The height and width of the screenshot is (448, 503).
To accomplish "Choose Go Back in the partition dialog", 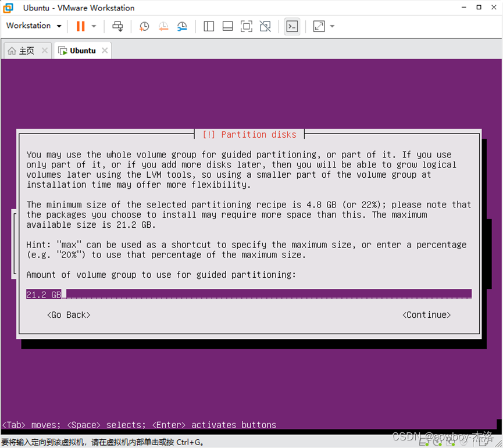I will click(x=68, y=314).
